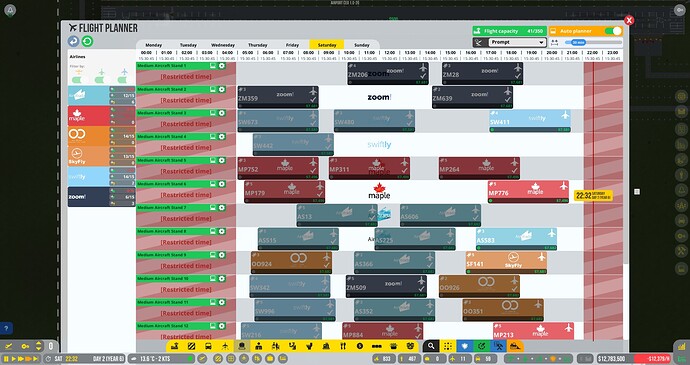
Task: Click the pause button in game speed controls
Action: tap(6, 359)
